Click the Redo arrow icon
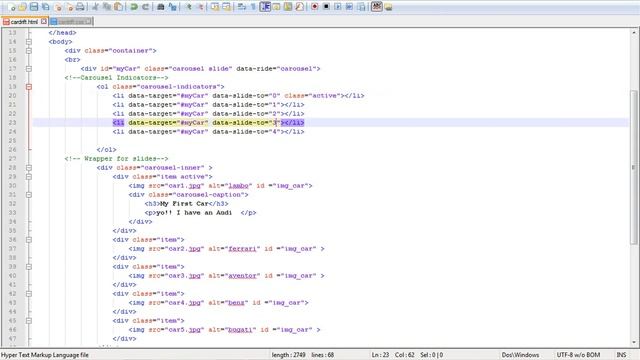 pos(145,7)
